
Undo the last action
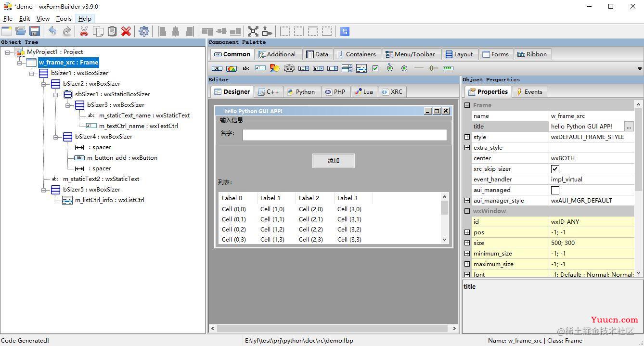(52, 31)
